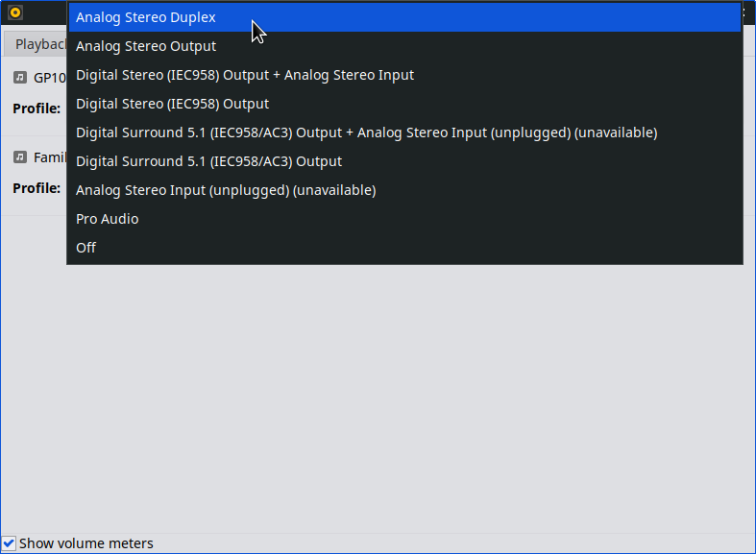
Task: Switch to the Playback tab
Action: click(37, 44)
